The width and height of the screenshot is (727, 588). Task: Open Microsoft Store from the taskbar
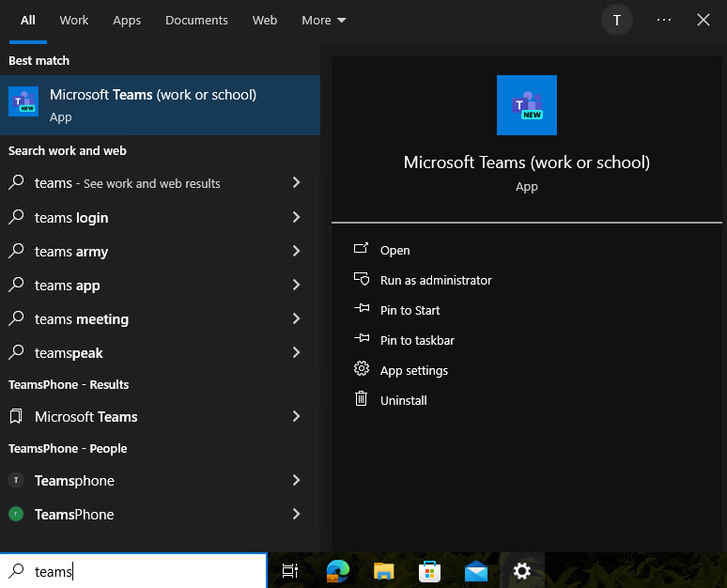(x=429, y=571)
